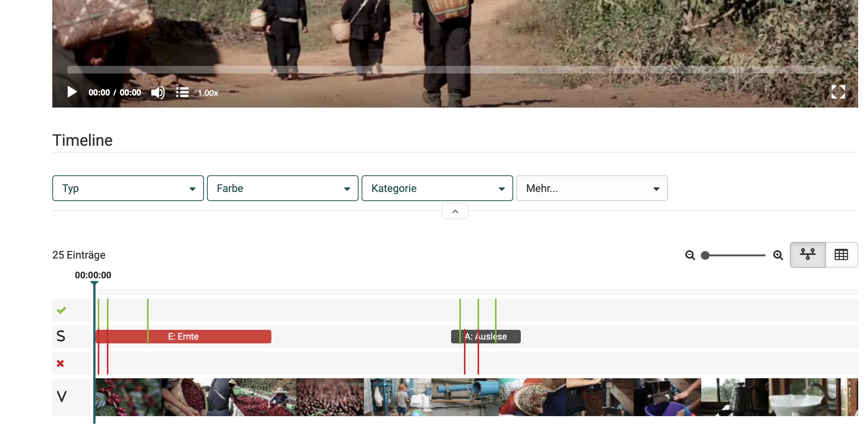Screen dimensions: 868x443
Task: Play the video
Action: (x=72, y=92)
